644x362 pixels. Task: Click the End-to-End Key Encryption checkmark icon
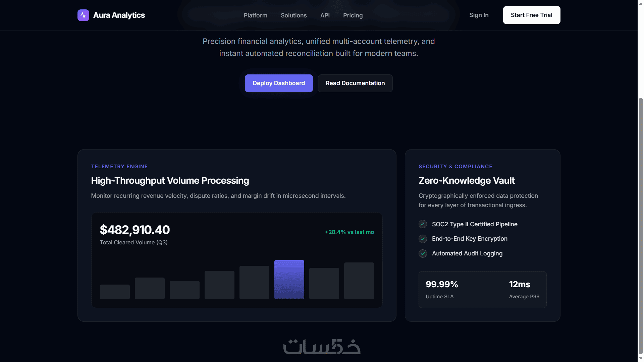(423, 239)
